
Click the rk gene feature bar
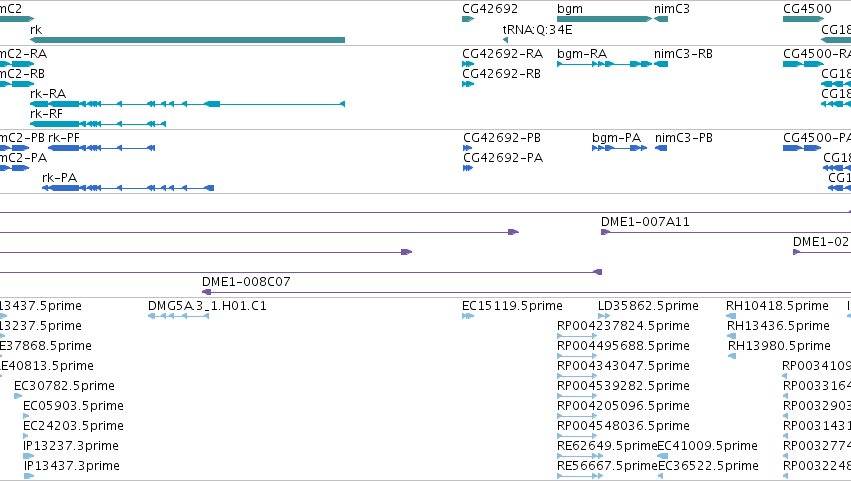[187, 40]
